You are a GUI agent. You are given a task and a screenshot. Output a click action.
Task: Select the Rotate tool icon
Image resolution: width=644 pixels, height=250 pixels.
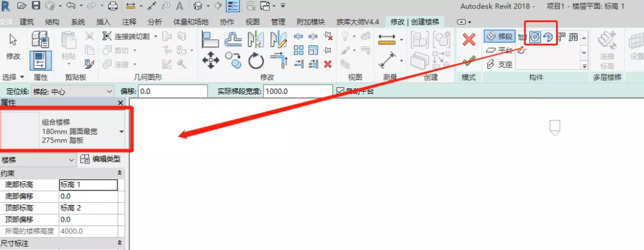256,59
